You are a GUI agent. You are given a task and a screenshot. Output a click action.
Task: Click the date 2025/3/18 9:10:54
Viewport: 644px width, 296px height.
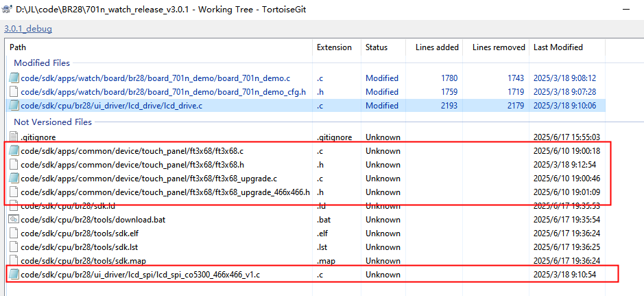click(x=564, y=274)
